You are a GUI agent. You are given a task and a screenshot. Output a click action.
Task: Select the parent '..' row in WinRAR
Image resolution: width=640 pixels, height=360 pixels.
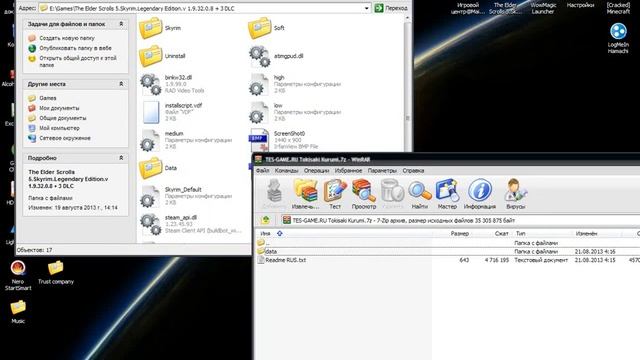click(448, 243)
